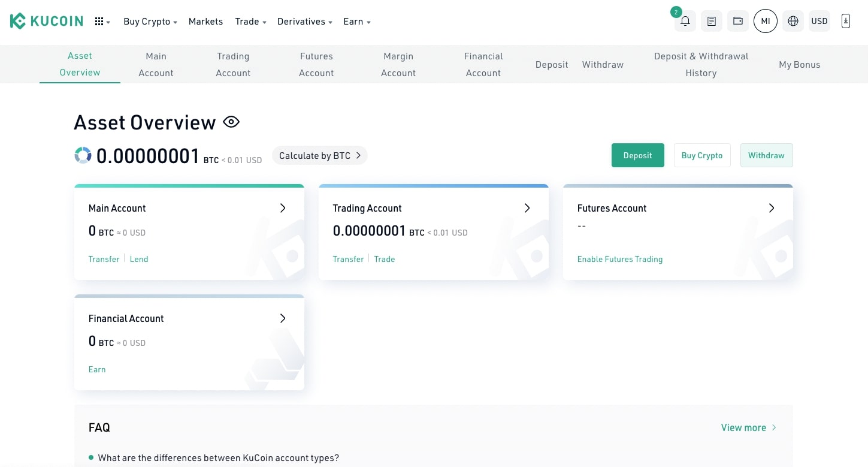This screenshot has width=868, height=467.
Task: Click the Futures Account card title
Action: tap(612, 208)
